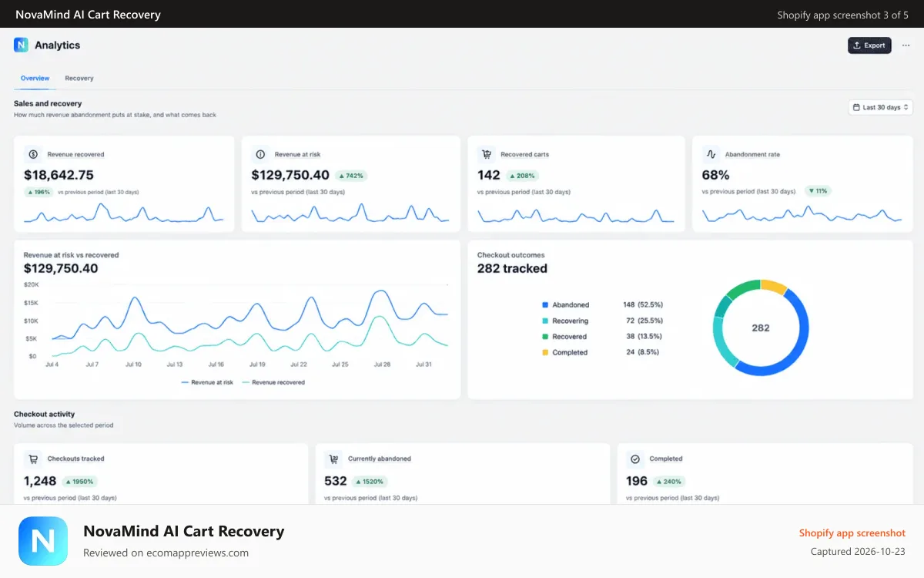924x578 pixels.
Task: Click the 72 (25.5%) recovering count
Action: tap(644, 321)
